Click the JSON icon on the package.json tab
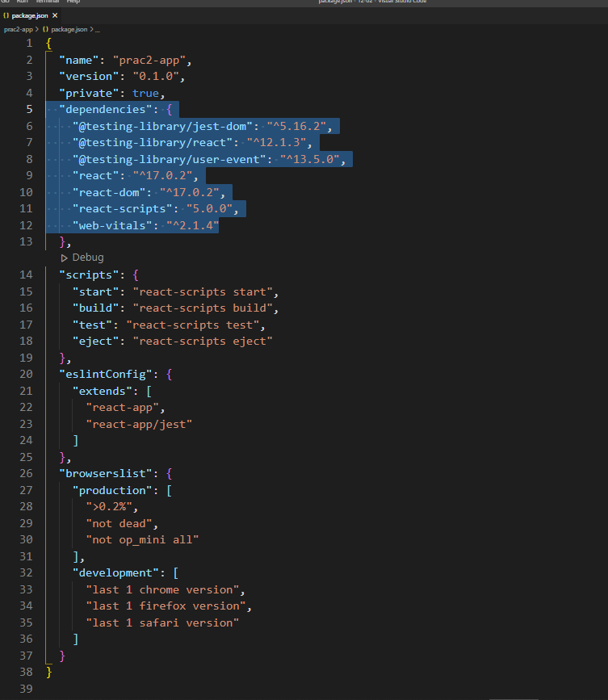The height and width of the screenshot is (700, 608). coord(8,15)
